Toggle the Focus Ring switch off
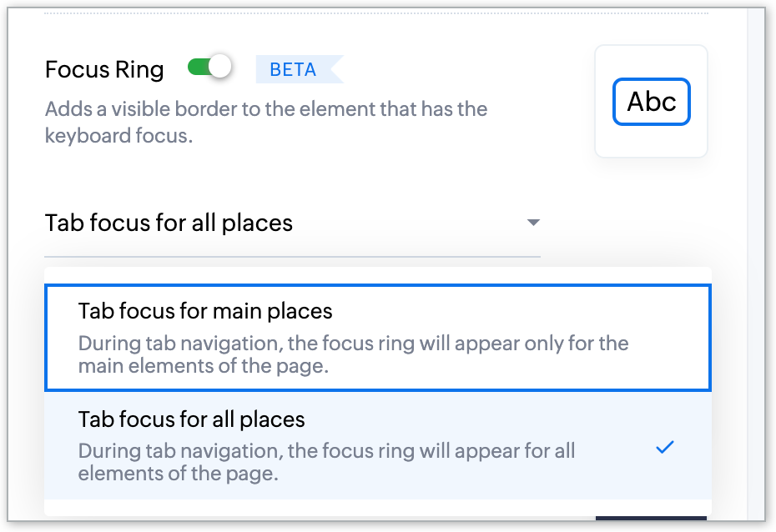Screen dimensions: 776x532 click(209, 68)
